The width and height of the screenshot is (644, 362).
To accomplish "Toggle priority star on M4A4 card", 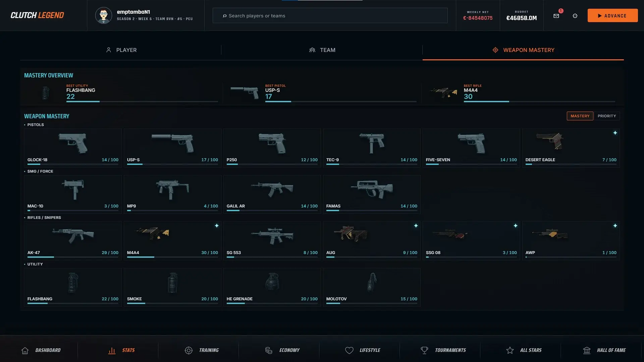I will [217, 226].
